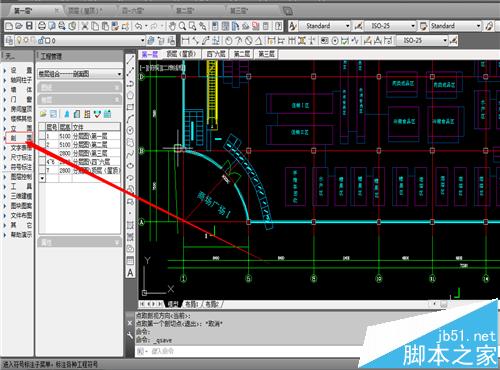Click the Table tool in draw toolbar
The width and height of the screenshot is (500, 370).
130,260
